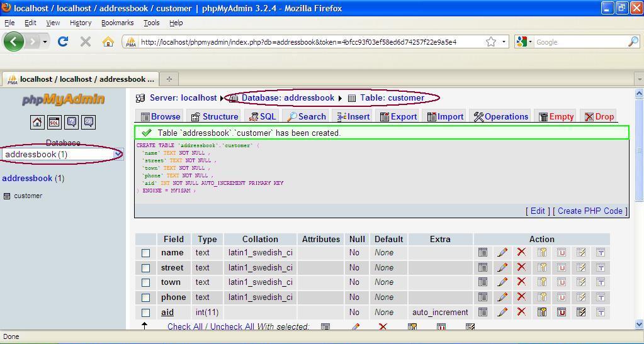Screen dimensions: 644x344
Task: Click the Table: customer breadcrumb link
Action: tap(392, 97)
